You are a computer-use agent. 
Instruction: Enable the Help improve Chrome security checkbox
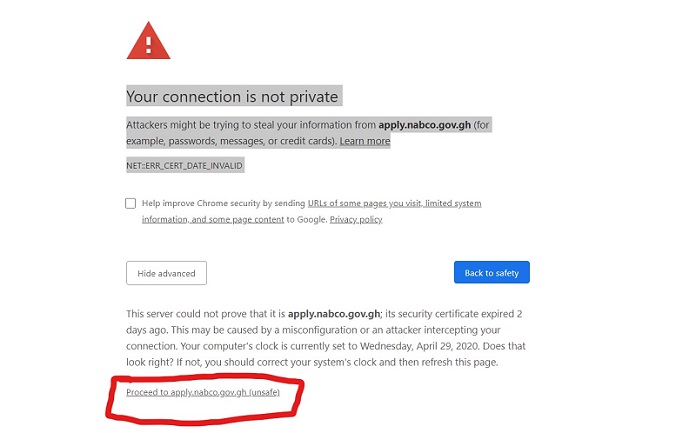[130, 203]
